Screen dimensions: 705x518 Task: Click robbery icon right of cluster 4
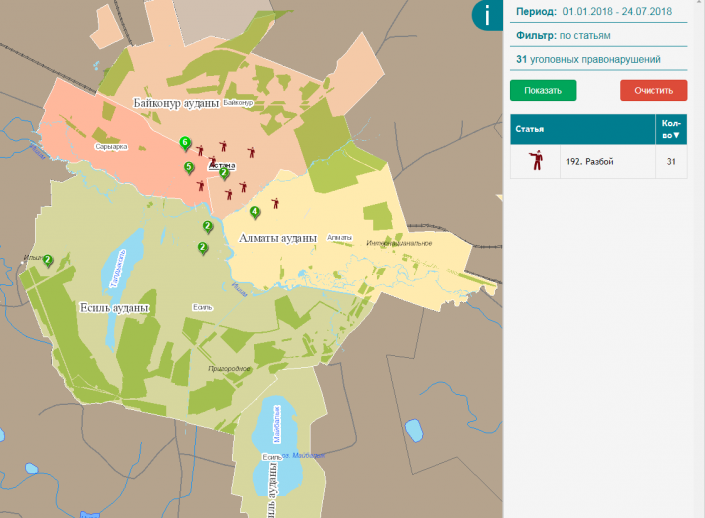click(x=274, y=203)
